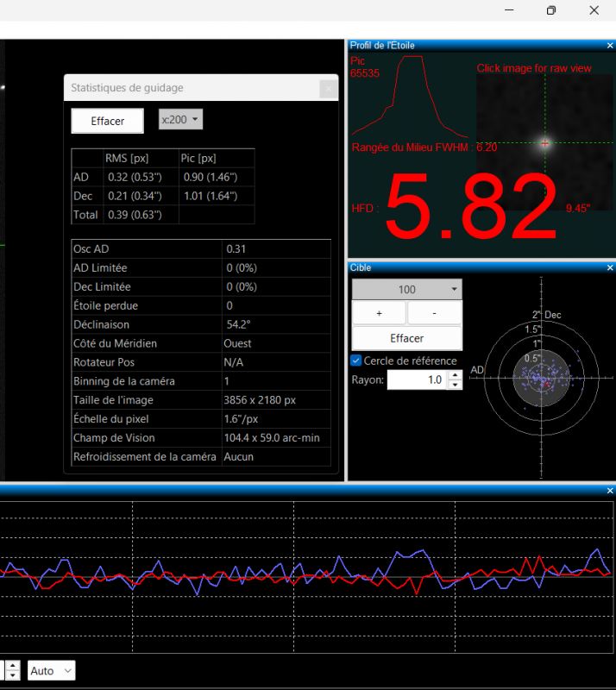Toggle Cercle de référence checkbox
Viewport: 616px width, 690px height.
(x=355, y=361)
